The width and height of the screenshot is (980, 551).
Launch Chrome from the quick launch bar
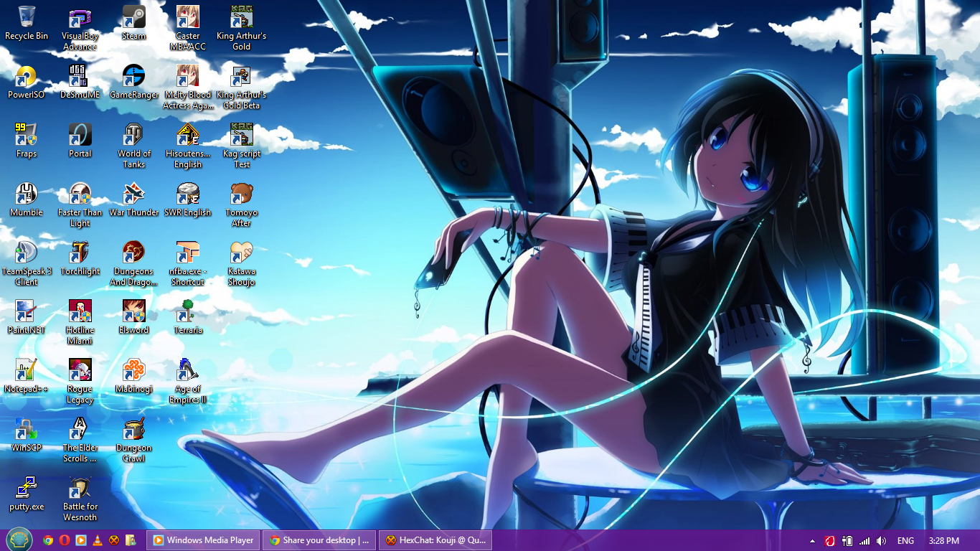48,540
